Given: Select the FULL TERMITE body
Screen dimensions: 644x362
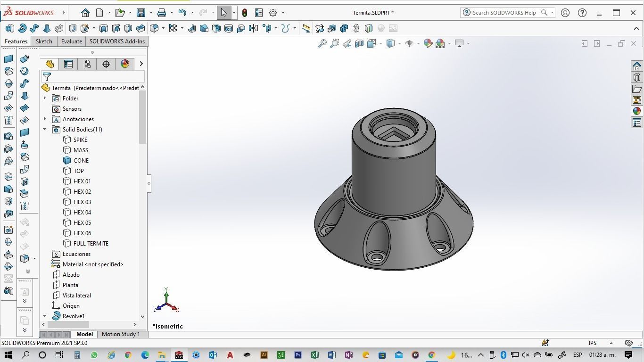Looking at the screenshot, I should (x=91, y=243).
